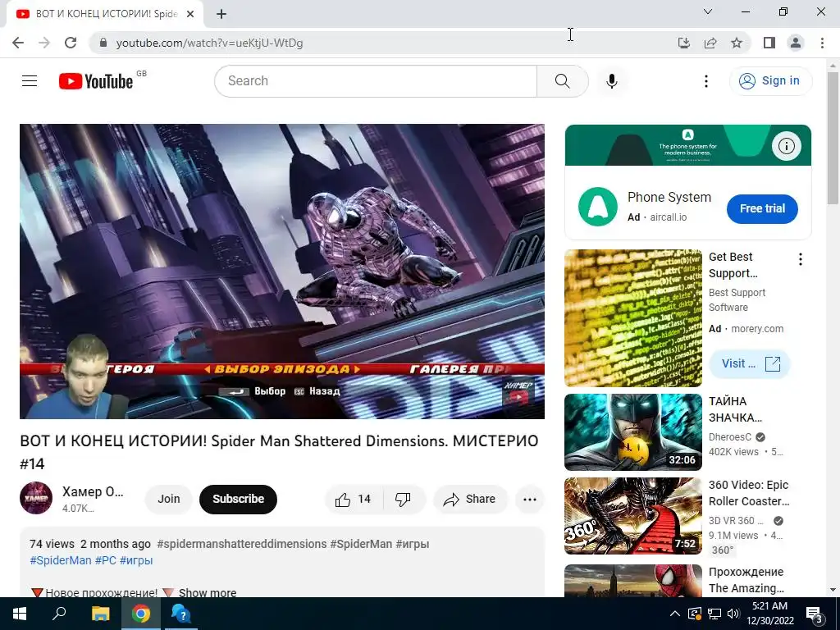
Task: Open the YouTube hamburger guide menu
Action: click(30, 81)
